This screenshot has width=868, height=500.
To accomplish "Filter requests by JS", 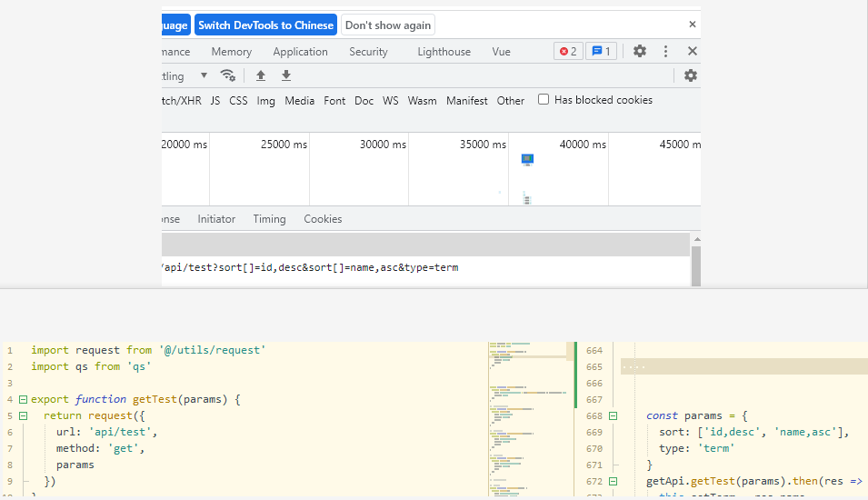I will click(x=215, y=101).
